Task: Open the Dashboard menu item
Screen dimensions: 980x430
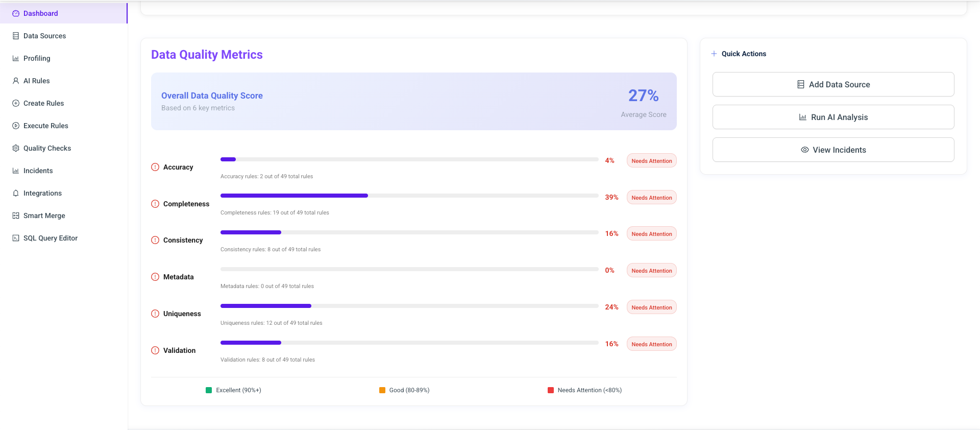Action: point(63,13)
